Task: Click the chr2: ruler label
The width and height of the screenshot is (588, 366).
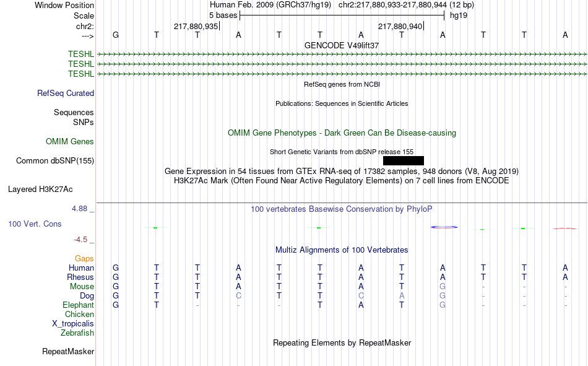Action: click(x=85, y=26)
